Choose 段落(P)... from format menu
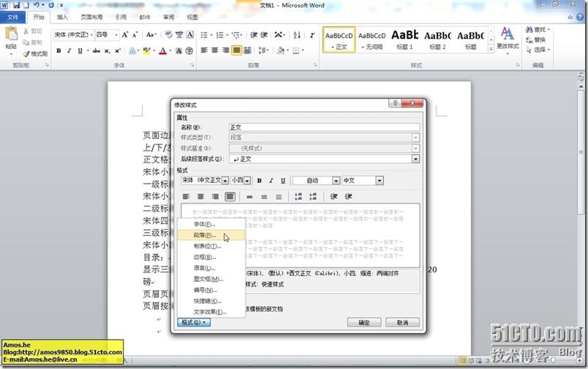 pyautogui.click(x=211, y=235)
